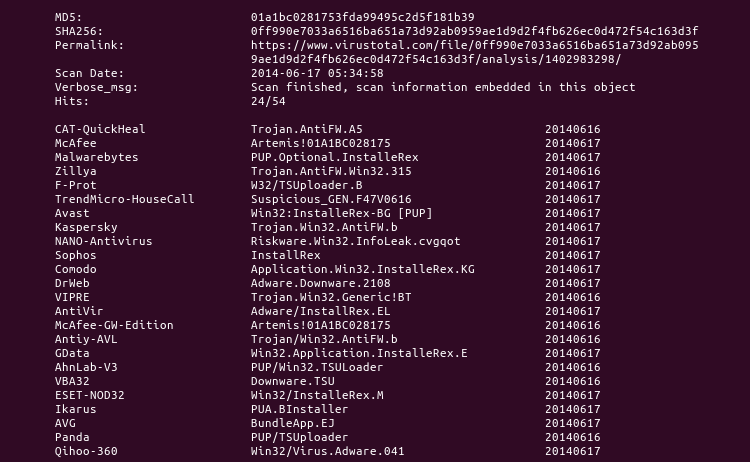Screen dimensions: 750x462
Task: Open the VirusTotal permalink URL
Action: [x=474, y=46]
